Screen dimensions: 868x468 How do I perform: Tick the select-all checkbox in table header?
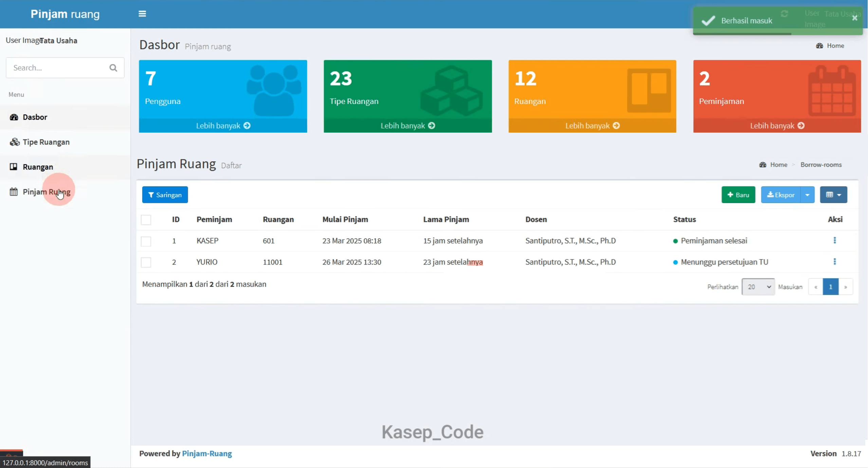pos(146,220)
